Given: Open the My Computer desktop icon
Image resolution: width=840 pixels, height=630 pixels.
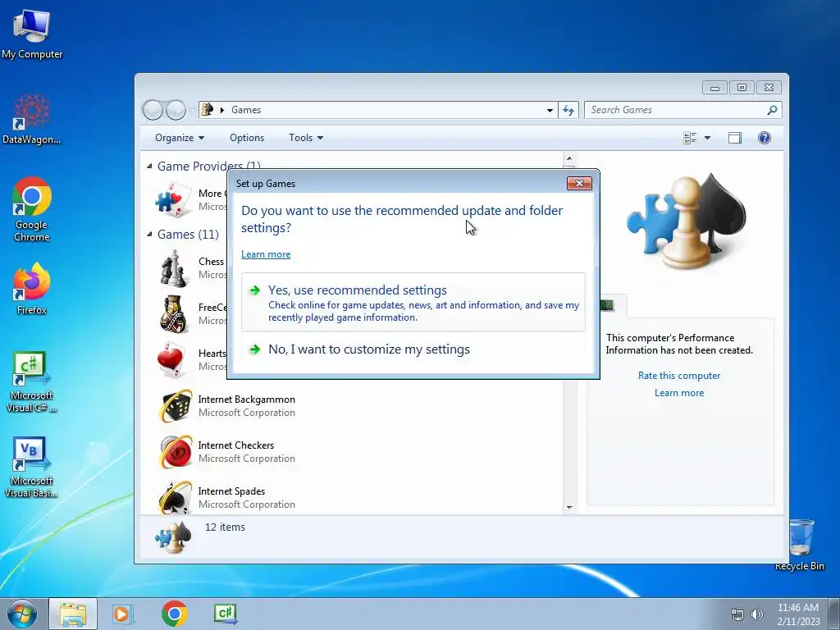Looking at the screenshot, I should pyautogui.click(x=32, y=34).
